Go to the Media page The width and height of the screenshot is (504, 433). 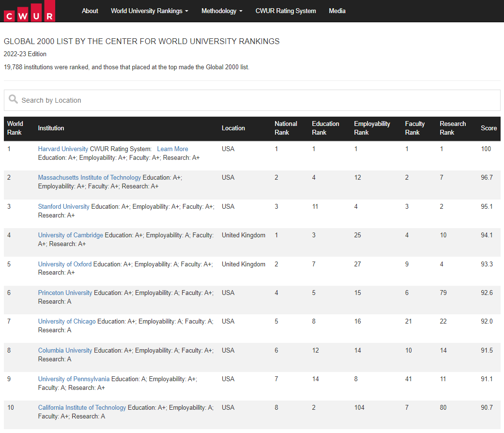337,11
